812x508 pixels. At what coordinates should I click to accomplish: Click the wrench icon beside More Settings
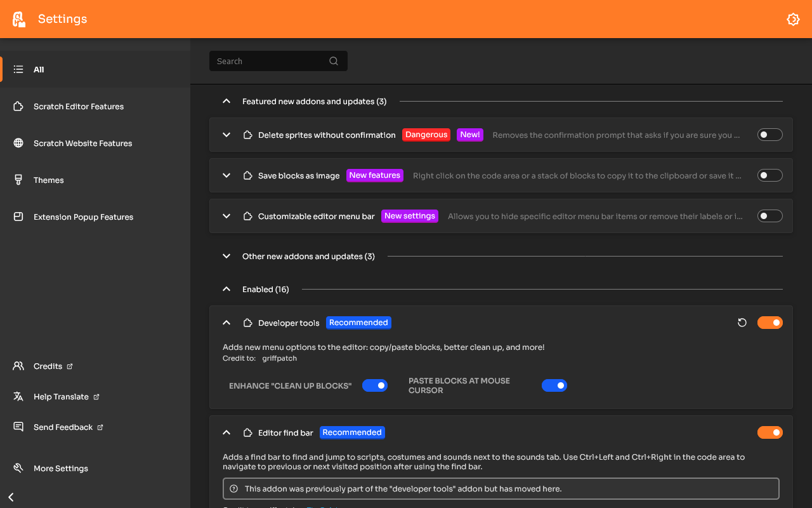click(18, 468)
